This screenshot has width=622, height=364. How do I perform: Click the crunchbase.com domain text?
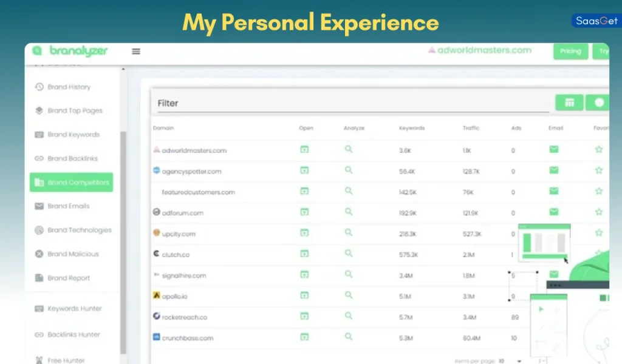coord(188,339)
